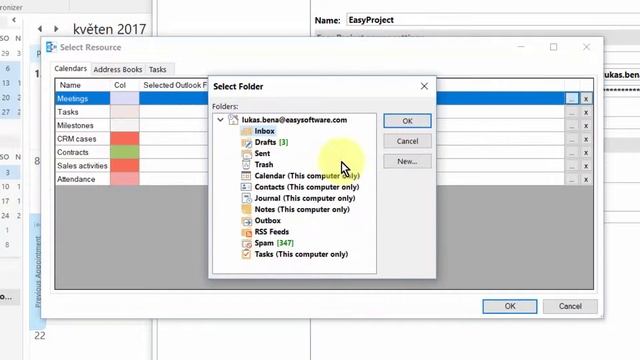The image size is (640, 360).
Task: Click the Name column header
Action: click(x=82, y=85)
